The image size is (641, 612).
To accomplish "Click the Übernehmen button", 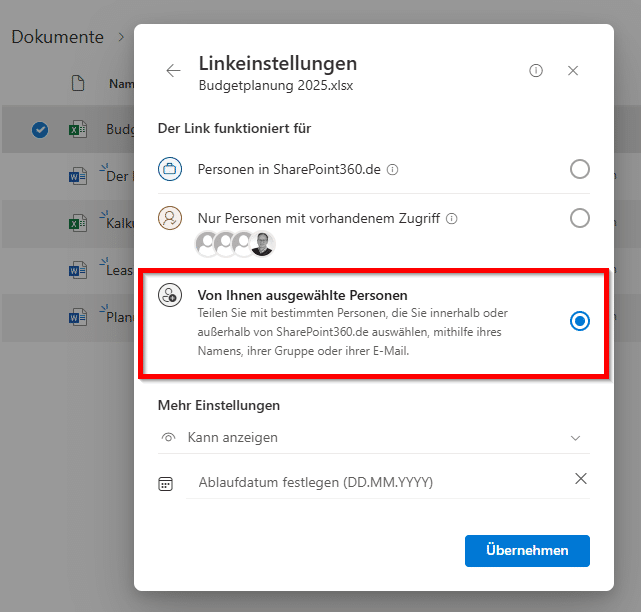I will pos(527,551).
